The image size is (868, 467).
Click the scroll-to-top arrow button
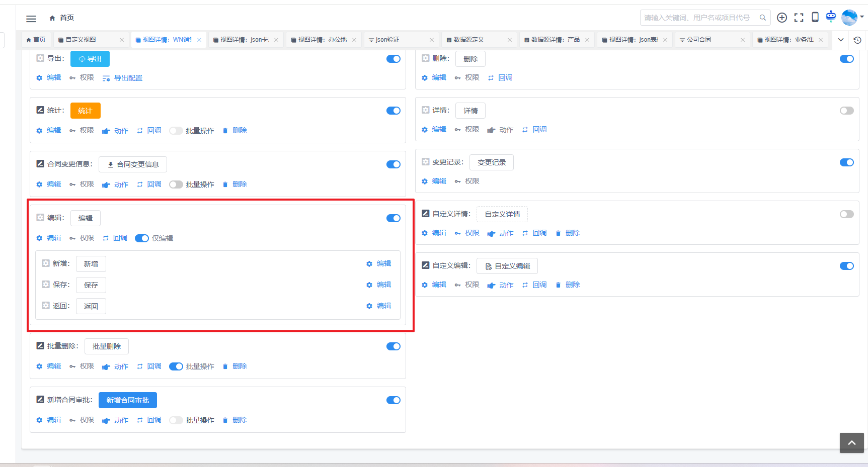[851, 443]
